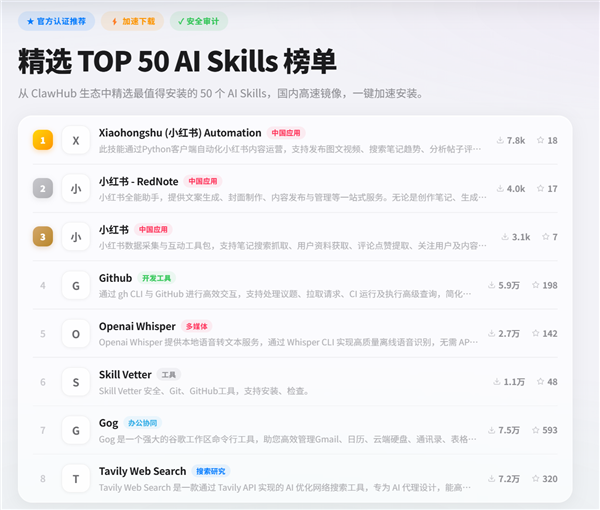Image resolution: width=600 pixels, height=510 pixels.
Task: Click the star icon beside 17
Action: coord(540,188)
